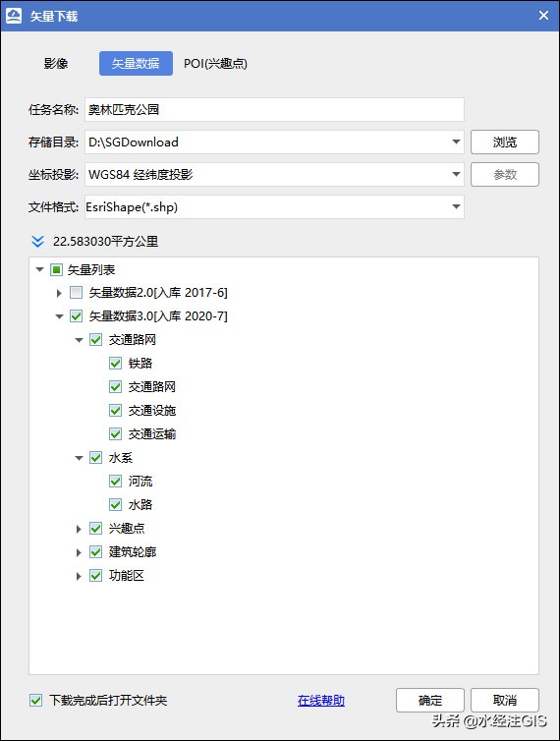The image size is (560, 741).
Task: Click the EsriShape(*.shp) format value
Action: (x=132, y=207)
